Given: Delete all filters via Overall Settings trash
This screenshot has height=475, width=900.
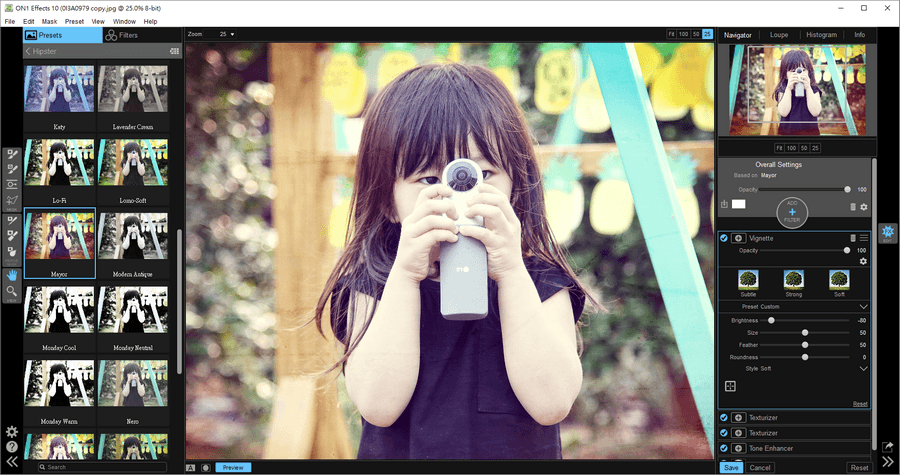Looking at the screenshot, I should click(852, 207).
